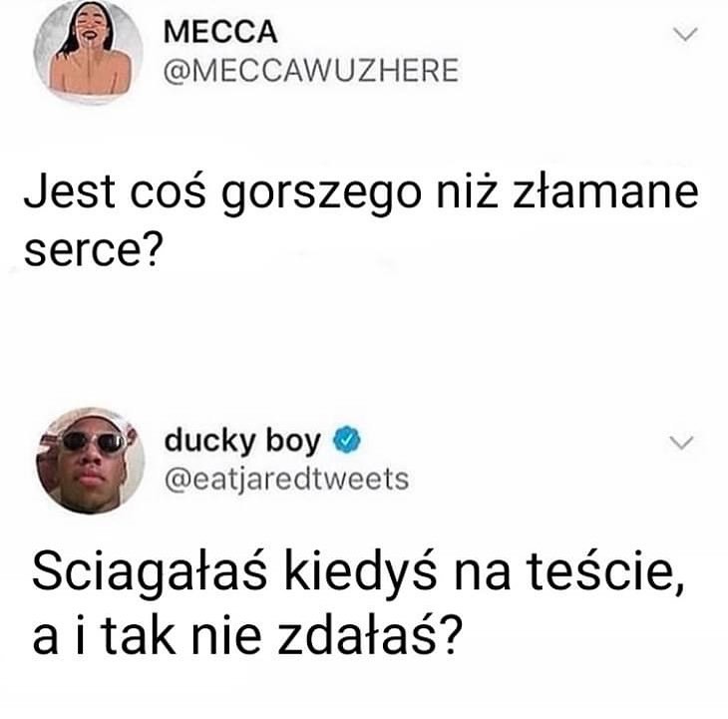Click the word 'Jest' starting the first tweet

coord(70,190)
